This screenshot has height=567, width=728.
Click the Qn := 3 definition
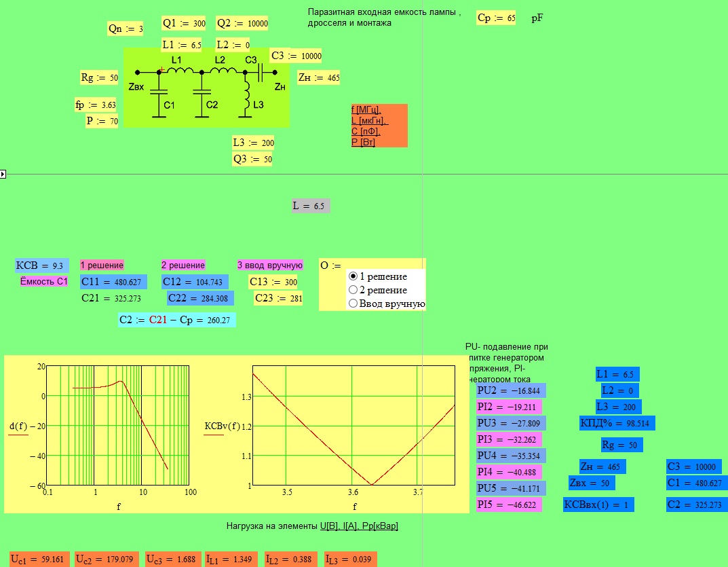point(126,29)
